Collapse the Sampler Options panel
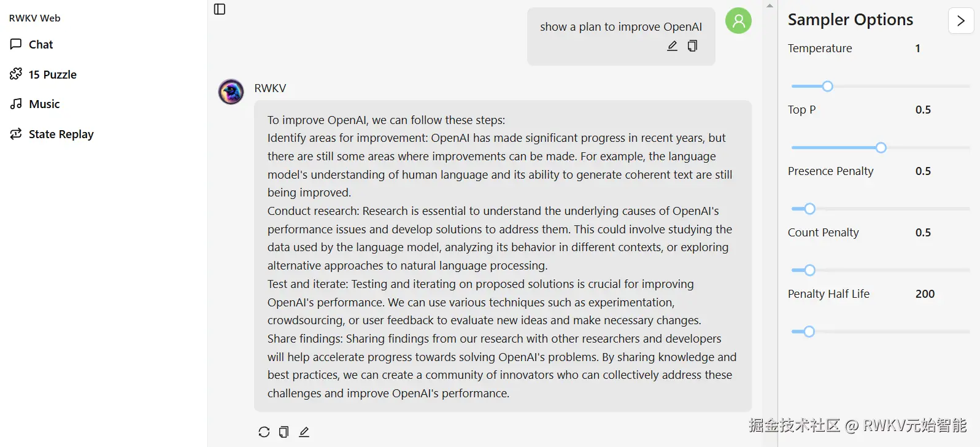 960,20
